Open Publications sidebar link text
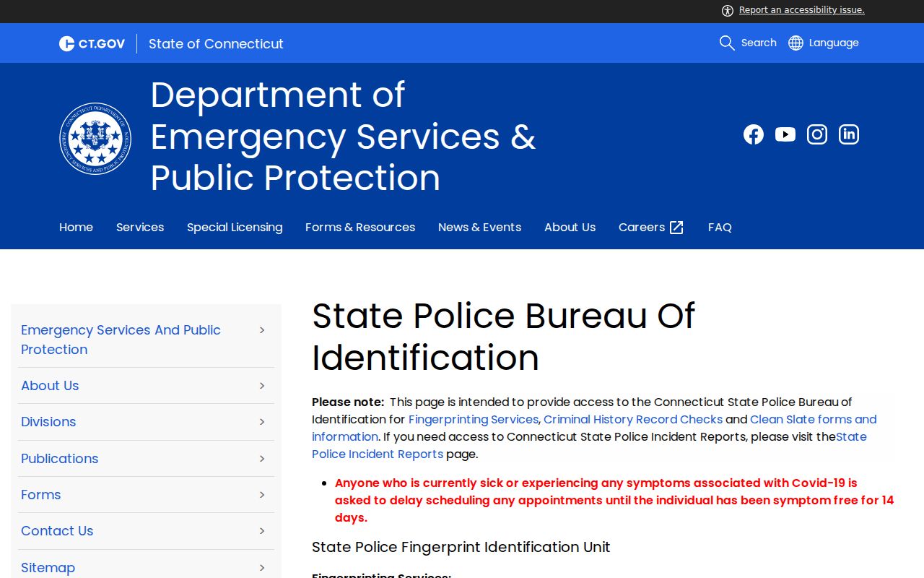924x578 pixels. tap(59, 459)
